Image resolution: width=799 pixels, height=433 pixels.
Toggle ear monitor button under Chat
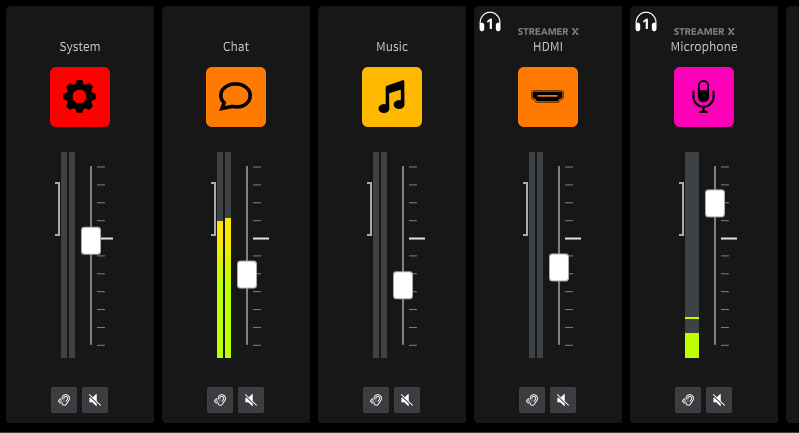point(220,400)
